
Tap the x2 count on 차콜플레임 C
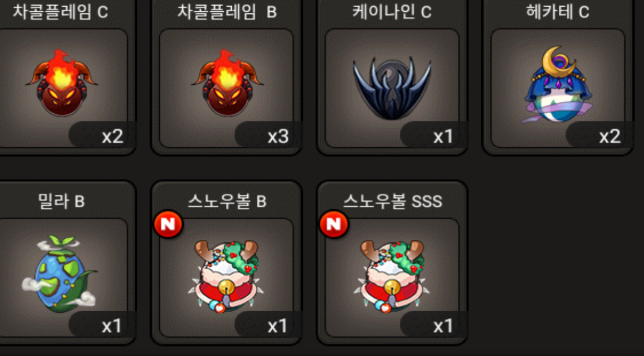click(x=112, y=137)
